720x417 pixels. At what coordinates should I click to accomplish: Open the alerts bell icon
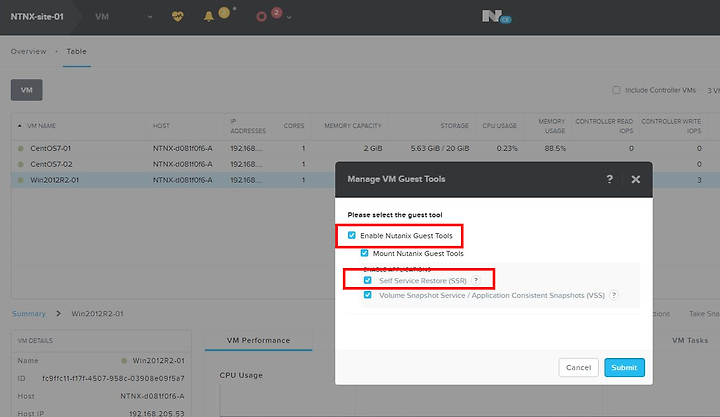click(x=208, y=17)
